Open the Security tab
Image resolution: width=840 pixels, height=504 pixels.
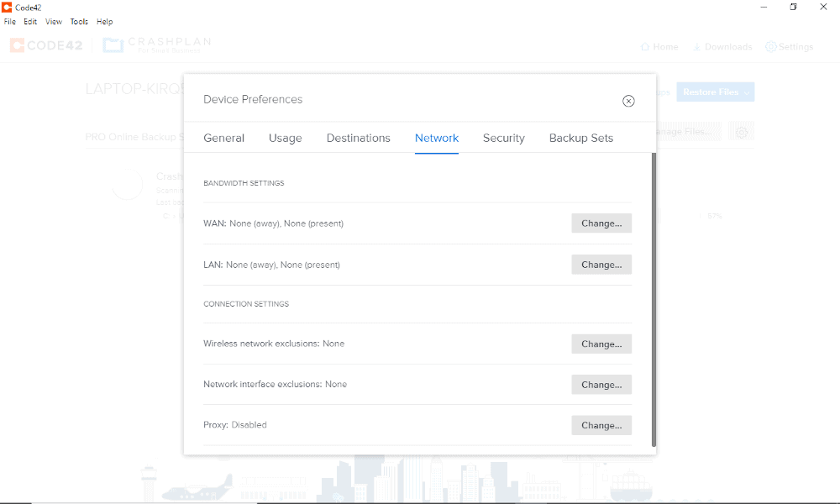[504, 138]
